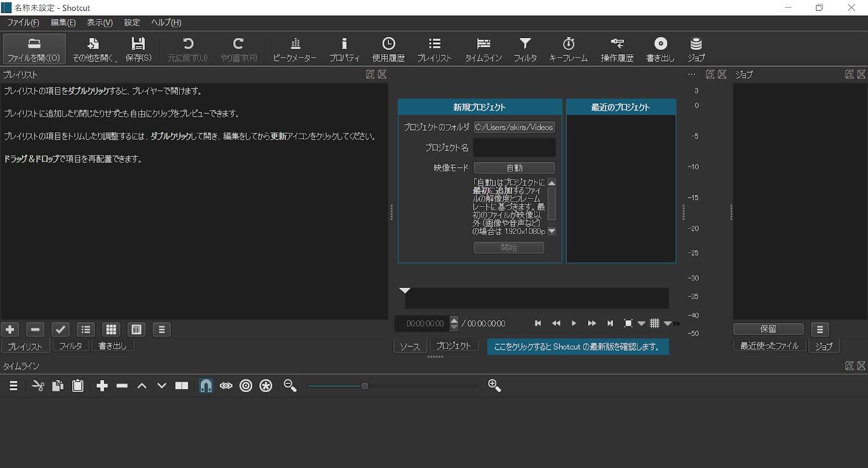The width and height of the screenshot is (868, 468).
Task: Open the 編集(E) menu
Action: [x=63, y=23]
